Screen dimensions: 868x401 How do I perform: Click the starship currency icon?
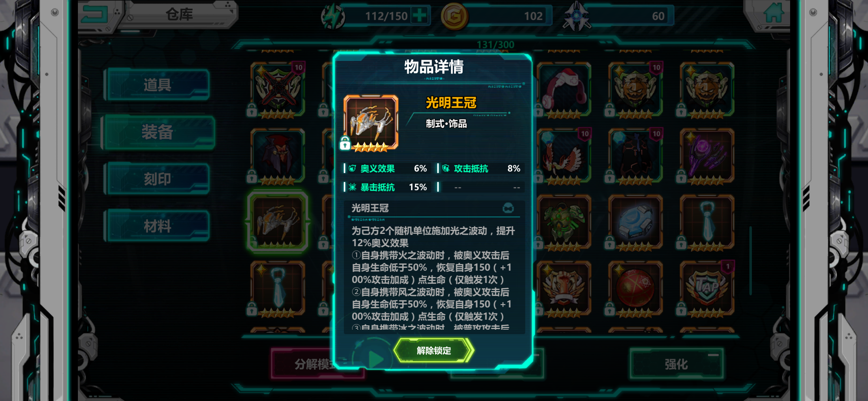coord(576,16)
